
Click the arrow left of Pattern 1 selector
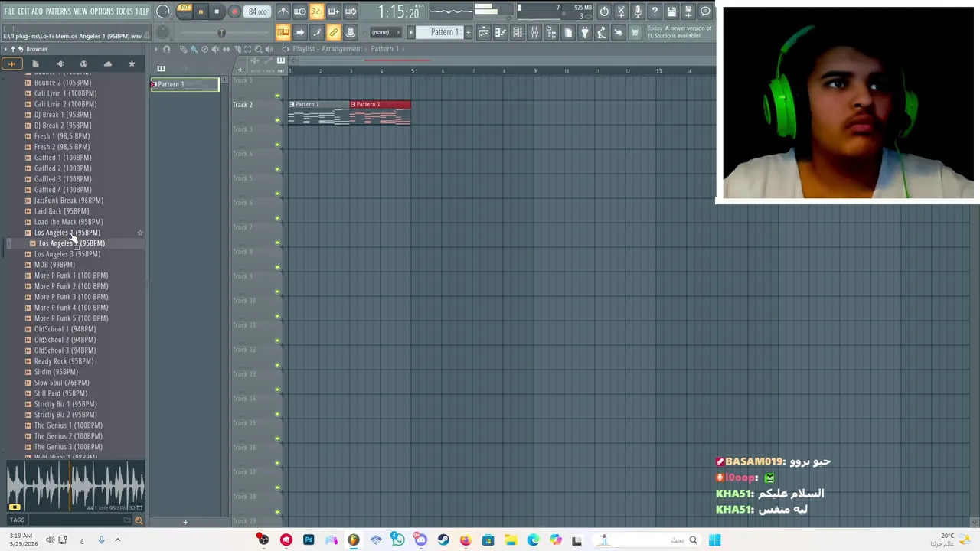(x=411, y=32)
